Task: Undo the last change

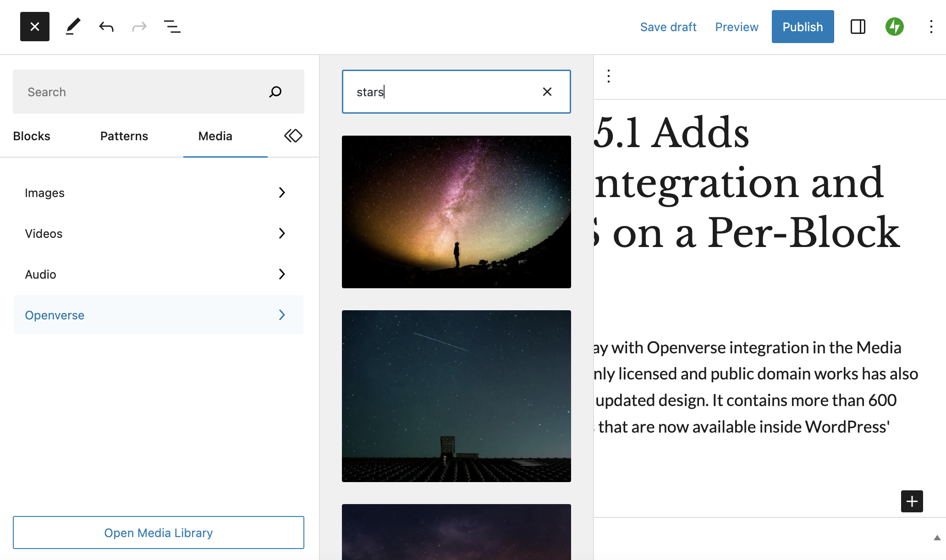Action: pyautogui.click(x=106, y=27)
